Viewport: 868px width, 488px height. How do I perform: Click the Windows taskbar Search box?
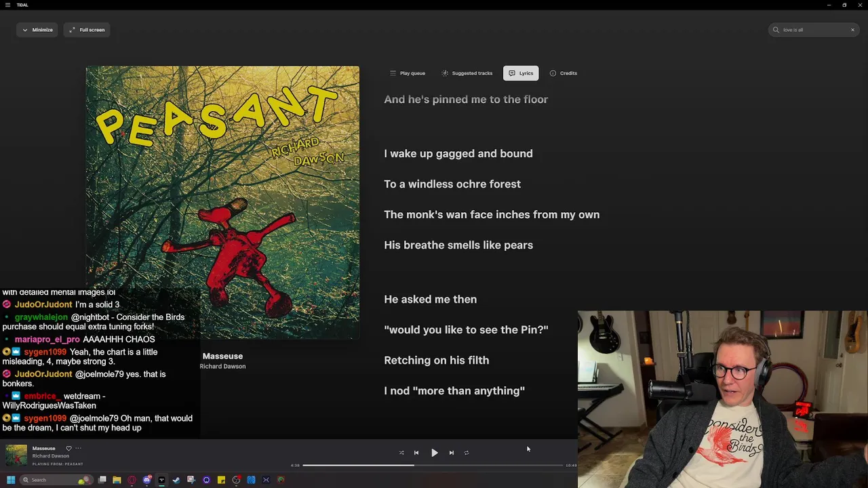[57, 480]
